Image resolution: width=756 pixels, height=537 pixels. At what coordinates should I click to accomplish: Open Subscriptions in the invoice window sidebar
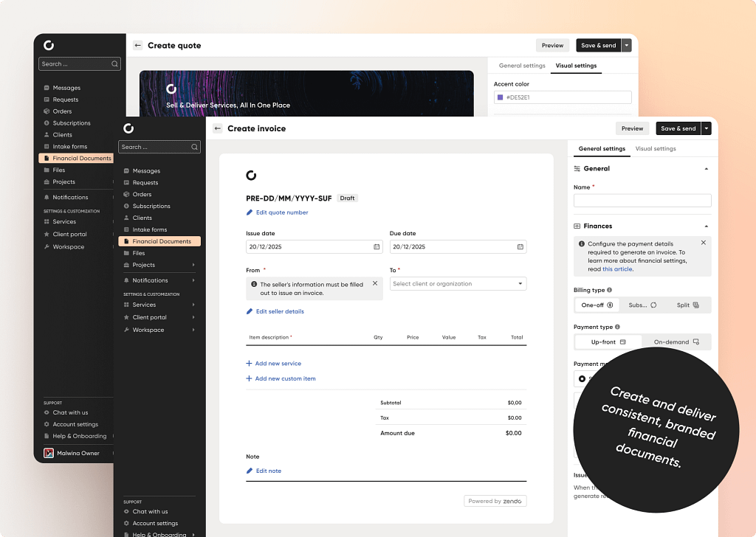[x=151, y=206]
